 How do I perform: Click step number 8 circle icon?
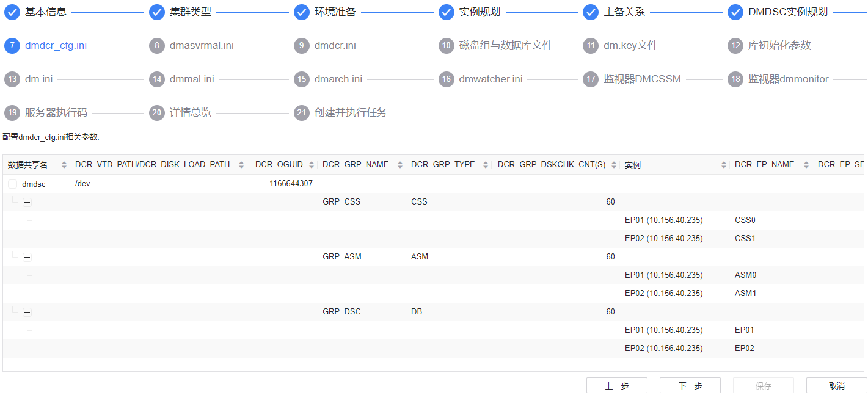click(x=157, y=46)
